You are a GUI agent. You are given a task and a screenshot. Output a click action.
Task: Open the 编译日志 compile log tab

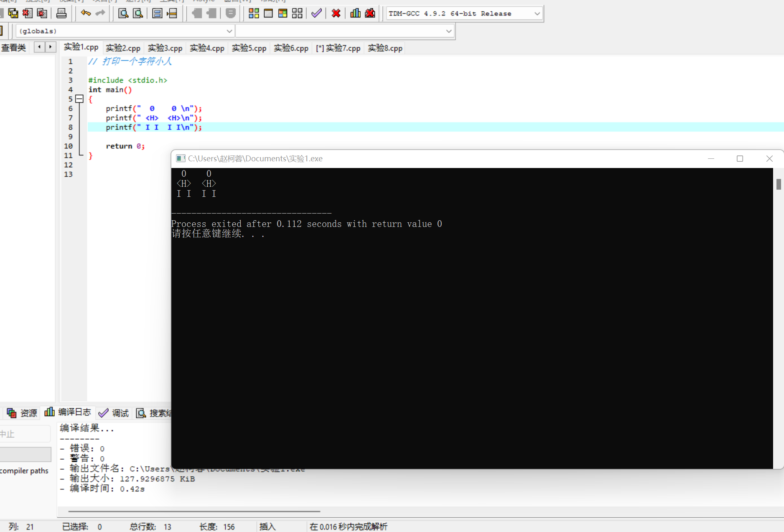point(68,412)
